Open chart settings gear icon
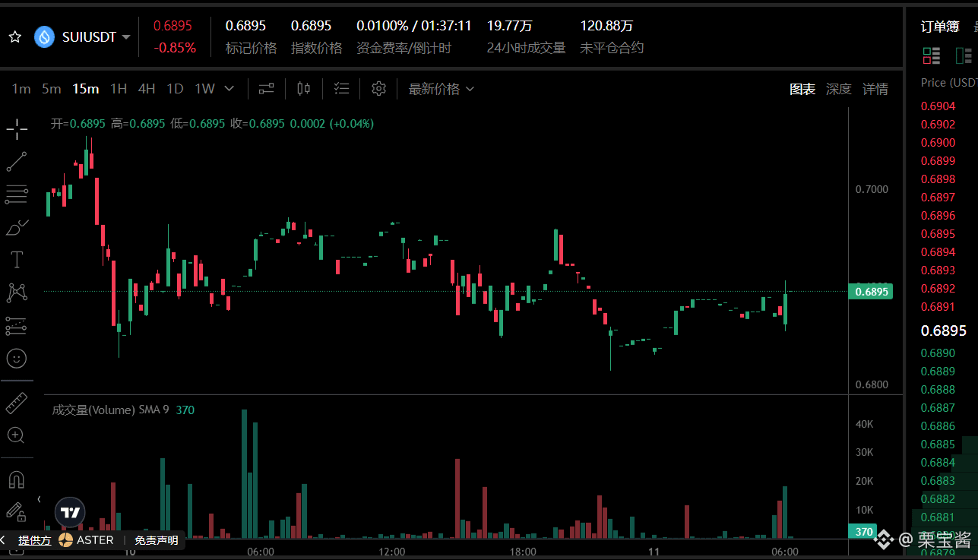The image size is (978, 560). (378, 89)
